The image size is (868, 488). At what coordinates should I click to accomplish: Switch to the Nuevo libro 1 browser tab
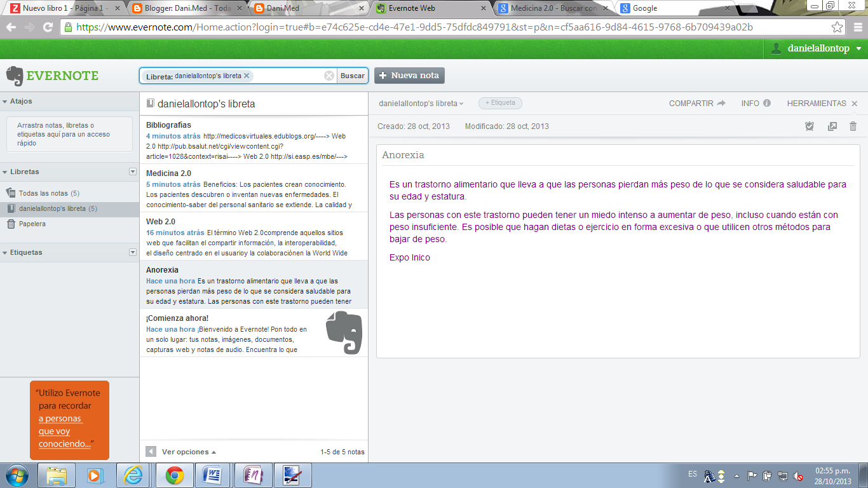(65, 8)
